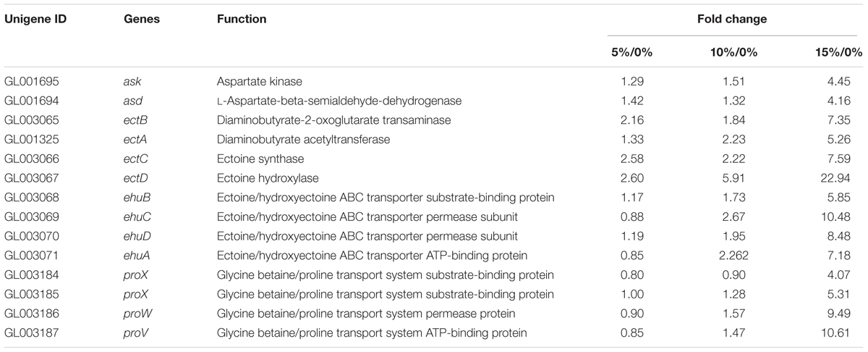
Task: Click the Function column header
Action: point(242,20)
